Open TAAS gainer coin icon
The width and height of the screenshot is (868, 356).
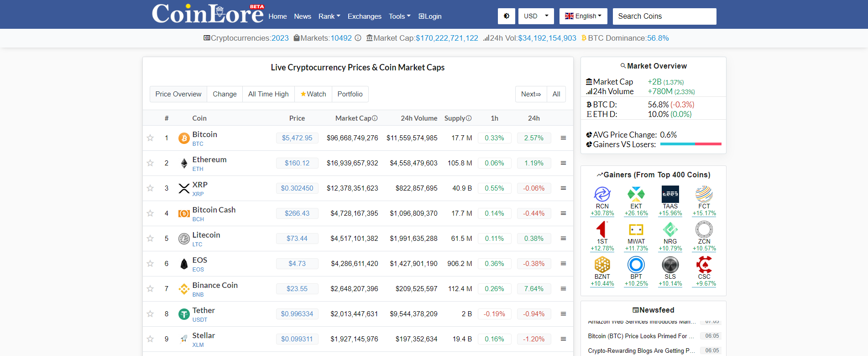tap(670, 194)
